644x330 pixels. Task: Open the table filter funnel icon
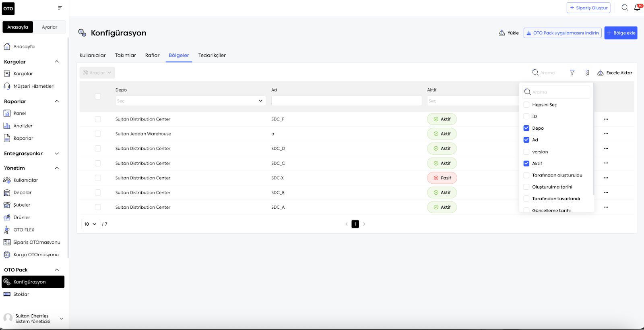point(572,73)
